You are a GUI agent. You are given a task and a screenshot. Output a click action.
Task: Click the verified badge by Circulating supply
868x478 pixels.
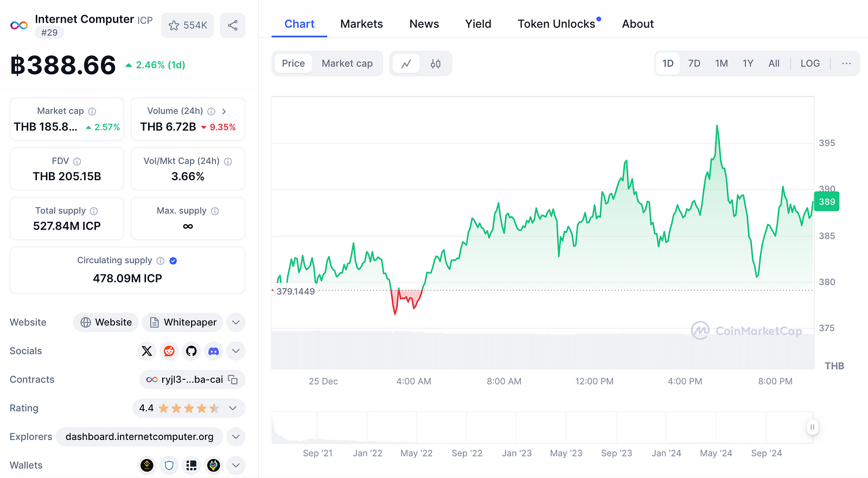(173, 261)
